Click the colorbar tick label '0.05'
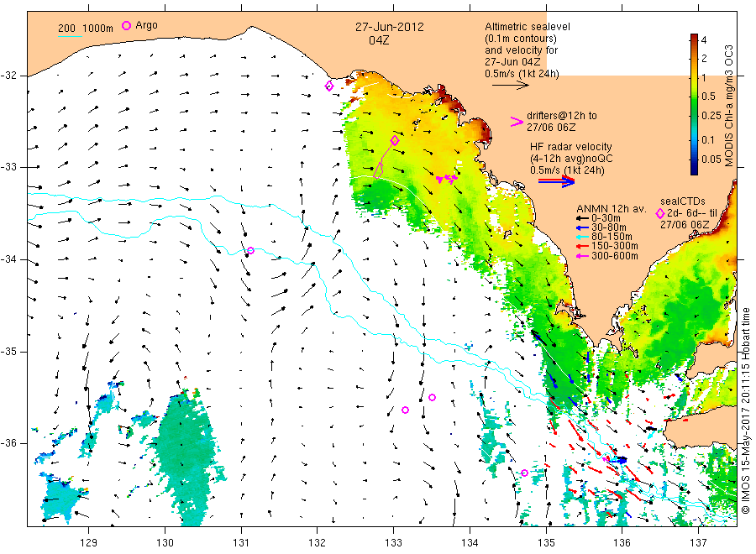 pos(711,159)
